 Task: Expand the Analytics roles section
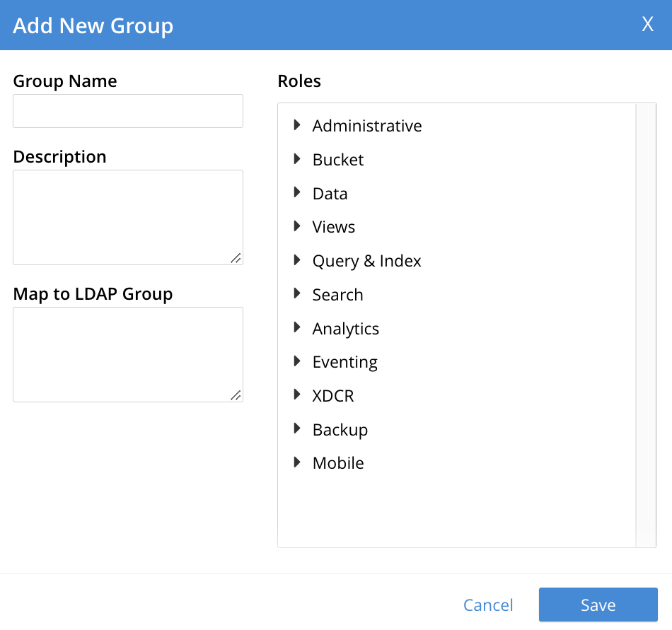pos(296,327)
